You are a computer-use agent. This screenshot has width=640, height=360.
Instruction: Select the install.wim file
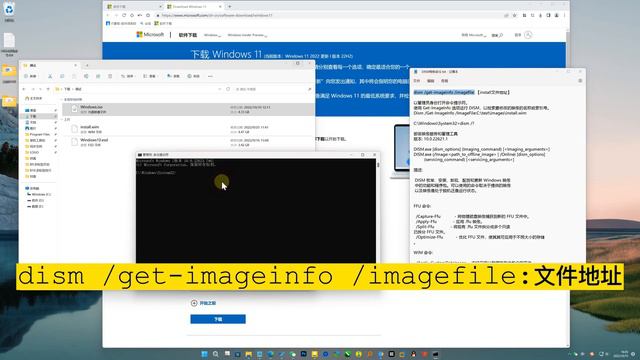[x=188, y=129]
